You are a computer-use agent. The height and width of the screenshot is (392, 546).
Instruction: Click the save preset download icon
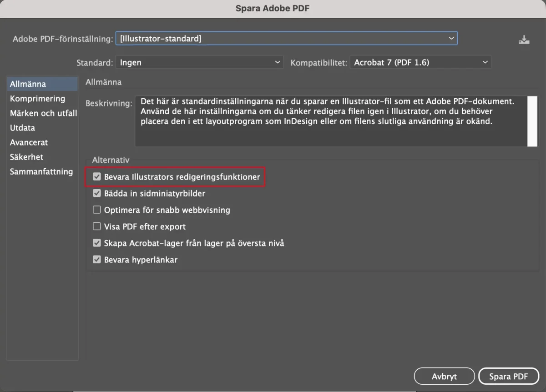524,40
